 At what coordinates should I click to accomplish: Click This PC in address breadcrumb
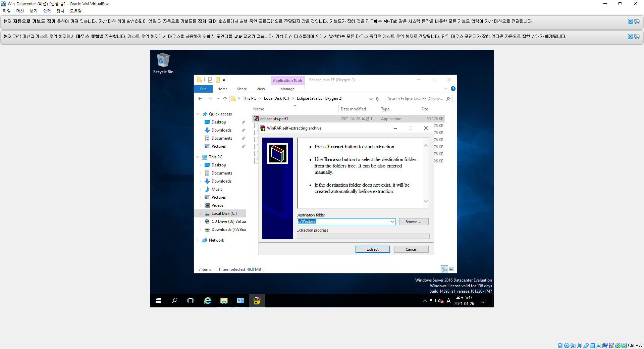pyautogui.click(x=249, y=98)
